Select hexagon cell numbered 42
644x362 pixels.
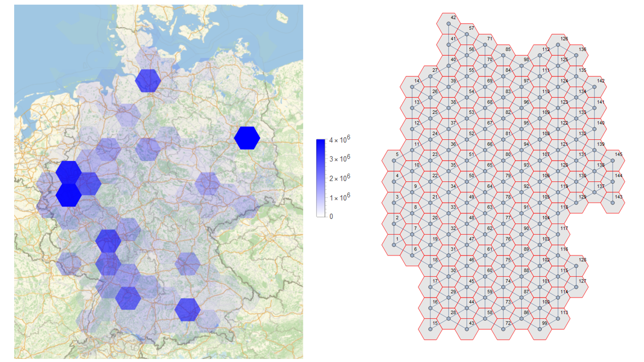tap(449, 24)
